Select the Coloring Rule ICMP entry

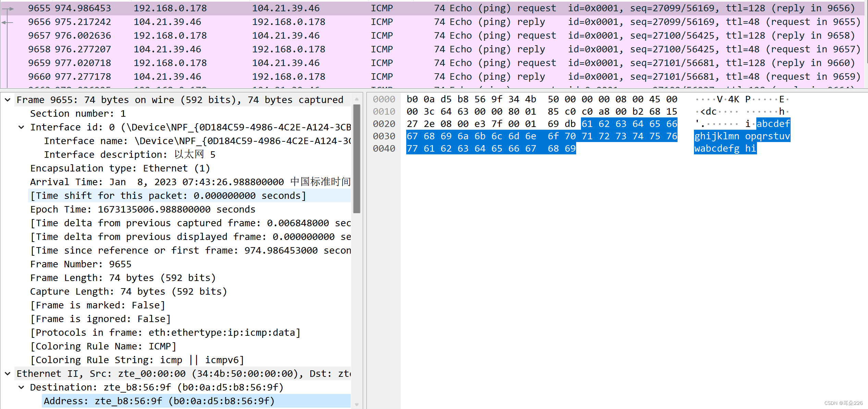97,346
